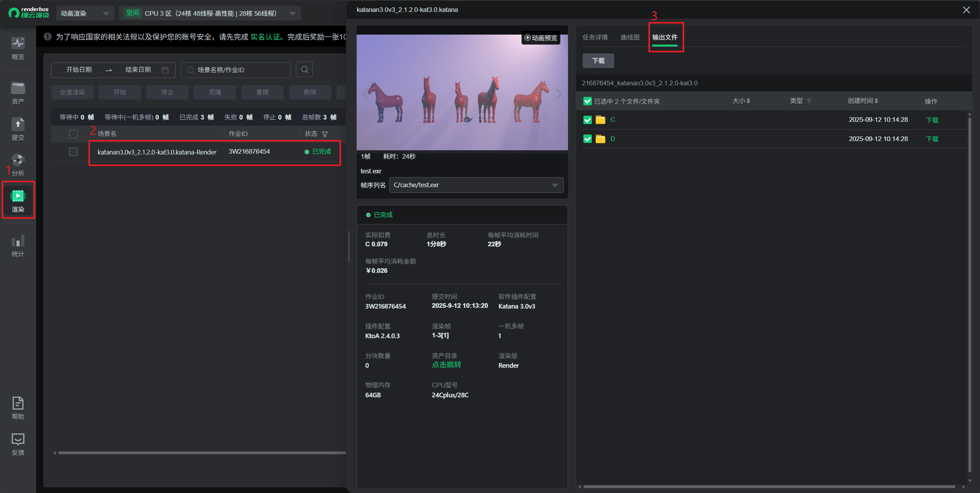Click the notice info icon in banner
Screen dimensions: 980x493
point(48,37)
